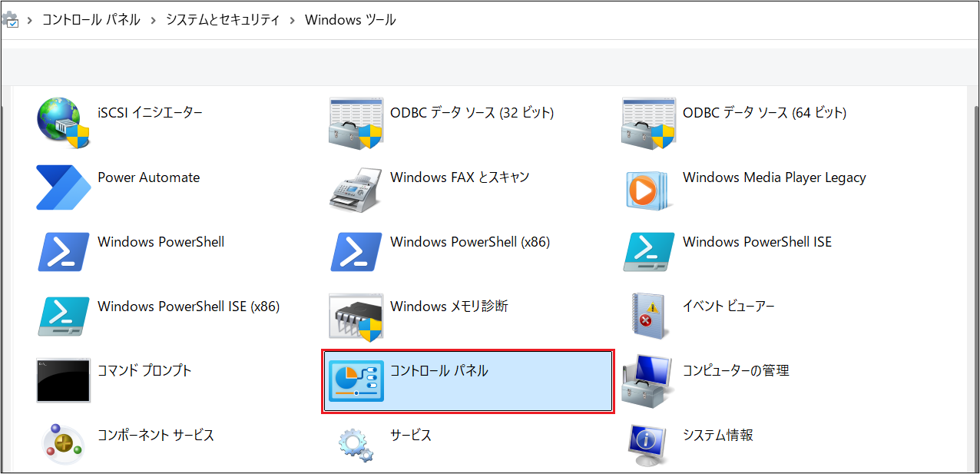The width and height of the screenshot is (980, 474).
Task: Start Windows PowerShell ISE
Action: click(757, 241)
